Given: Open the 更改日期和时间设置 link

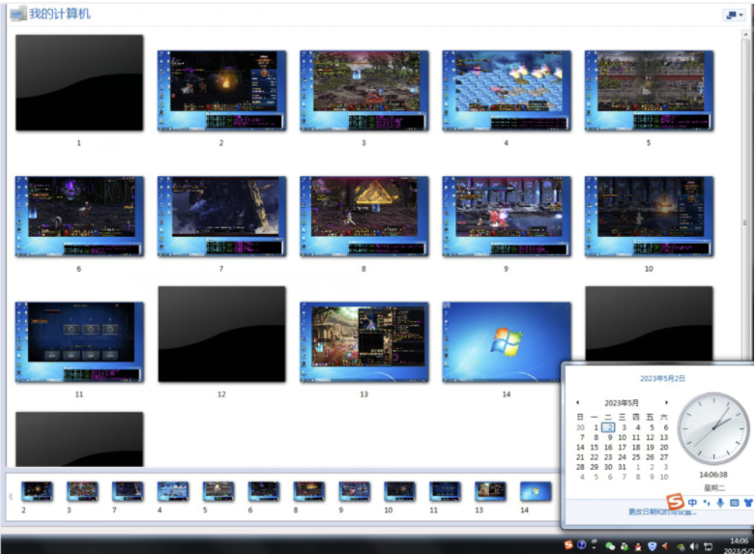Looking at the screenshot, I should point(662,512).
